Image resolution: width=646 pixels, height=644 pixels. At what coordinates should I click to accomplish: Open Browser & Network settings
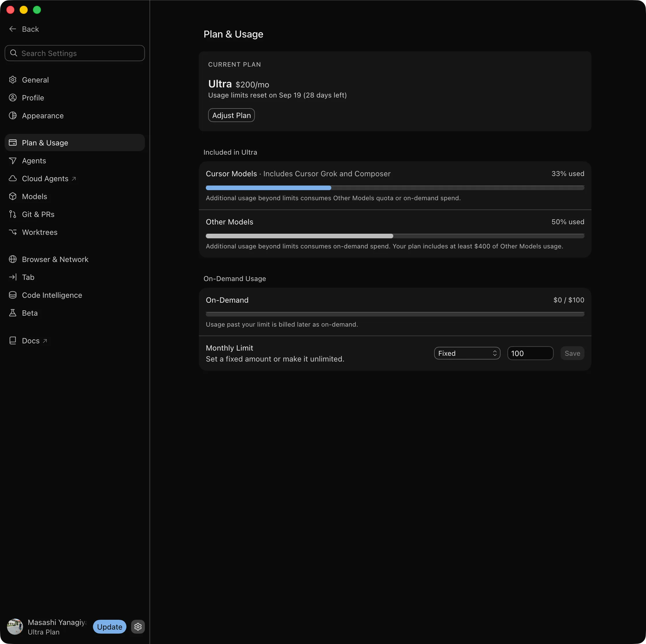[x=74, y=259]
